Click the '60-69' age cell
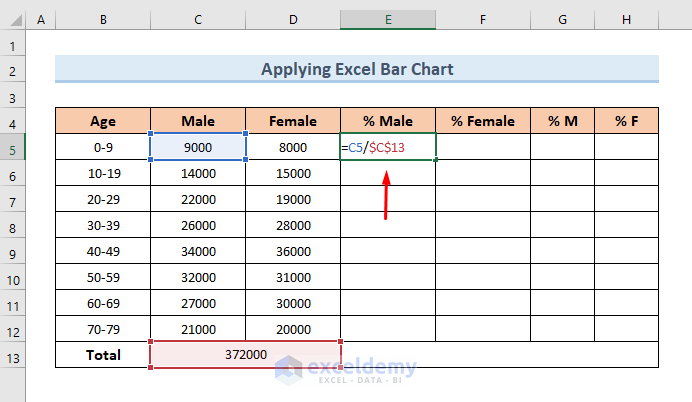Image resolution: width=692 pixels, height=402 pixels. pyautogui.click(x=103, y=303)
